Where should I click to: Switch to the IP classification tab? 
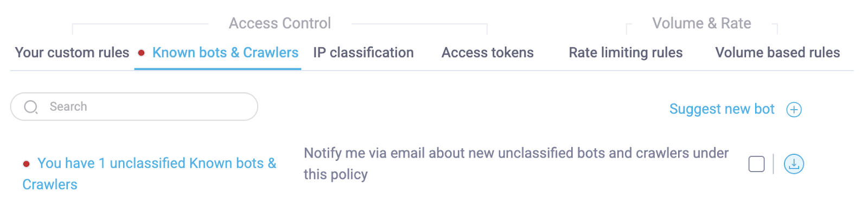[363, 53]
